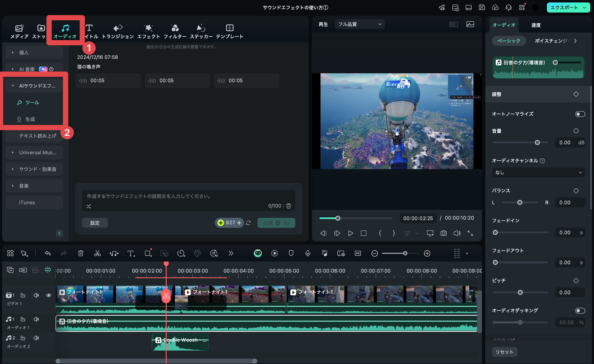
Task: Open the Effects tab
Action: pos(148,31)
